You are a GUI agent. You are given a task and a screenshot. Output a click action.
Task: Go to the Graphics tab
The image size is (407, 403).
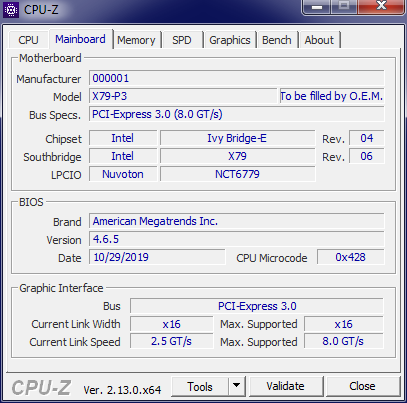click(230, 40)
